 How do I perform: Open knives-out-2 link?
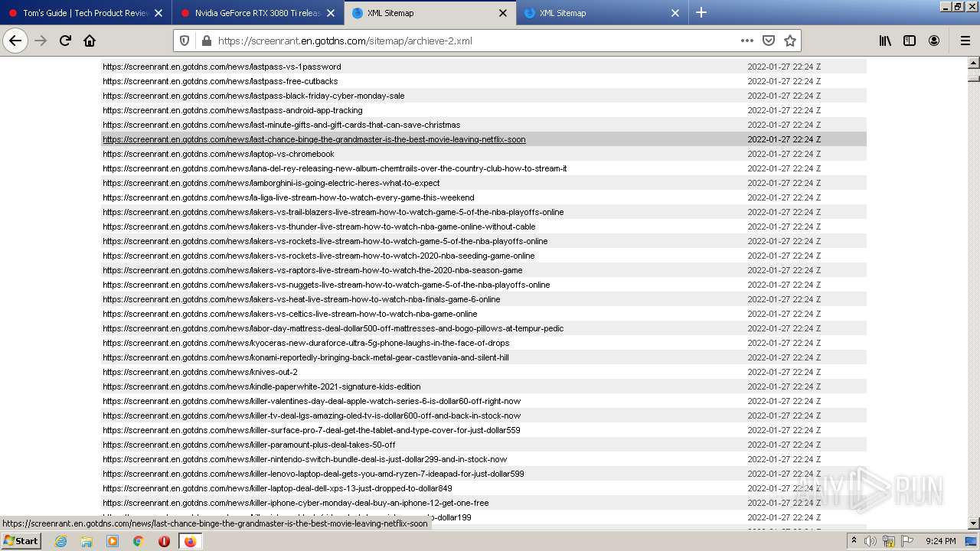pyautogui.click(x=200, y=372)
